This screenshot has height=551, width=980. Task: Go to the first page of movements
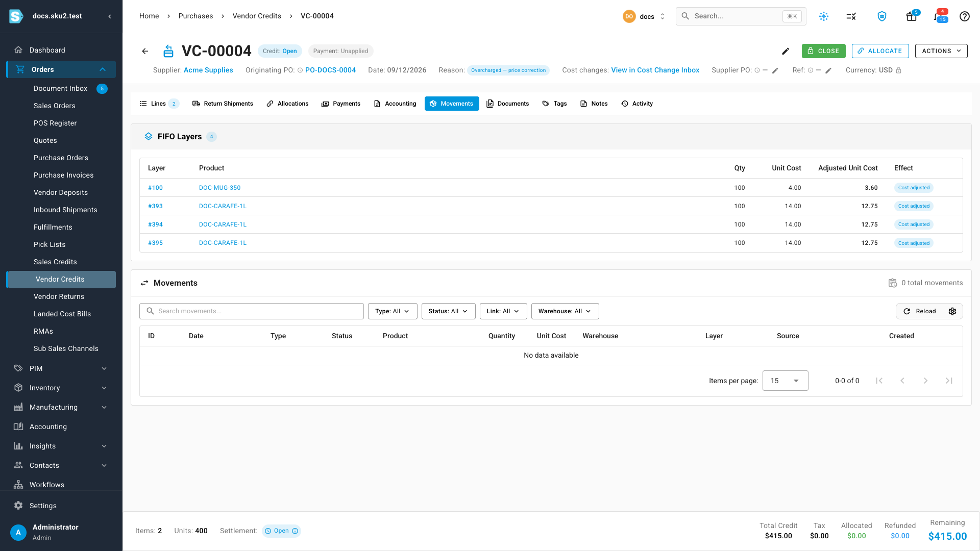point(879,381)
